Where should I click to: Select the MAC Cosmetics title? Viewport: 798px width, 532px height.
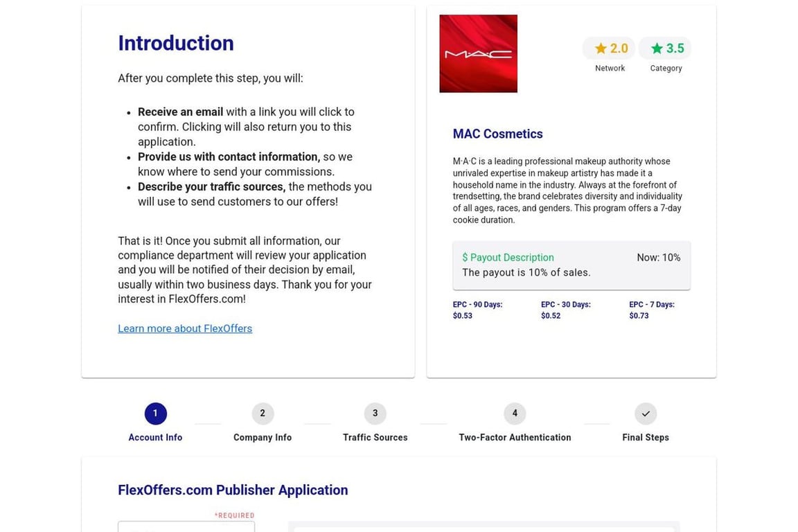(x=498, y=134)
